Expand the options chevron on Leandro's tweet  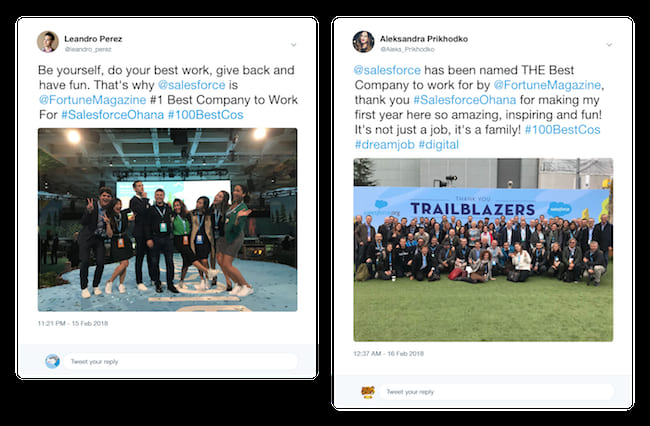coord(293,45)
